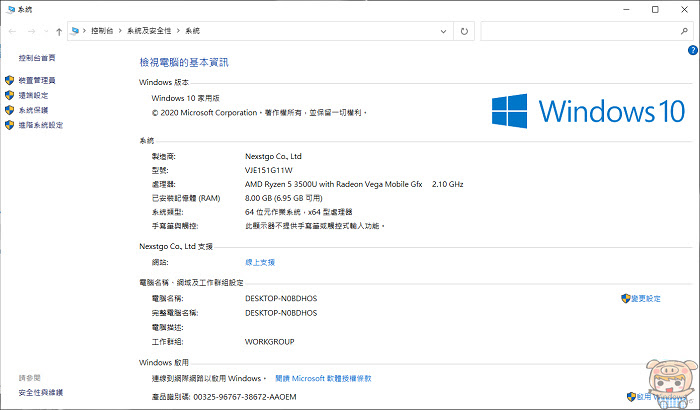This screenshot has height=410, width=700.
Task: Click shield icon next to 變更設定
Action: tap(625, 298)
